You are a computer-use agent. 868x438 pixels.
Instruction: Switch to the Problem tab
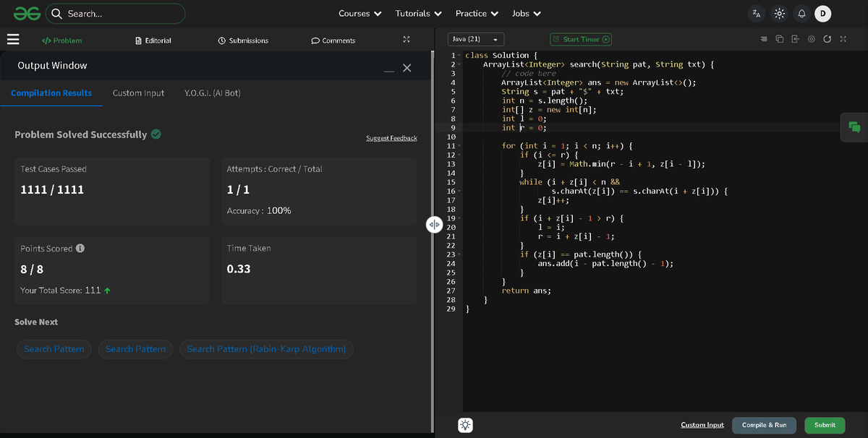(61, 40)
